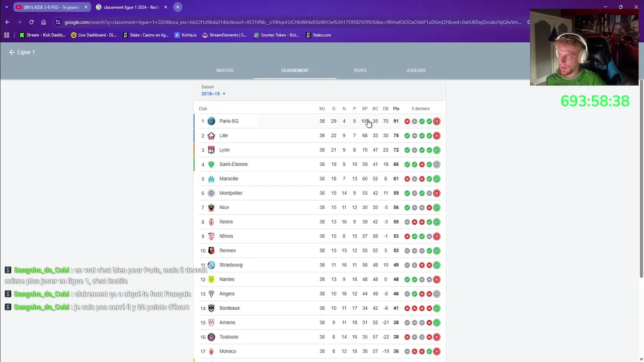Click the Lille team name

(x=223, y=136)
